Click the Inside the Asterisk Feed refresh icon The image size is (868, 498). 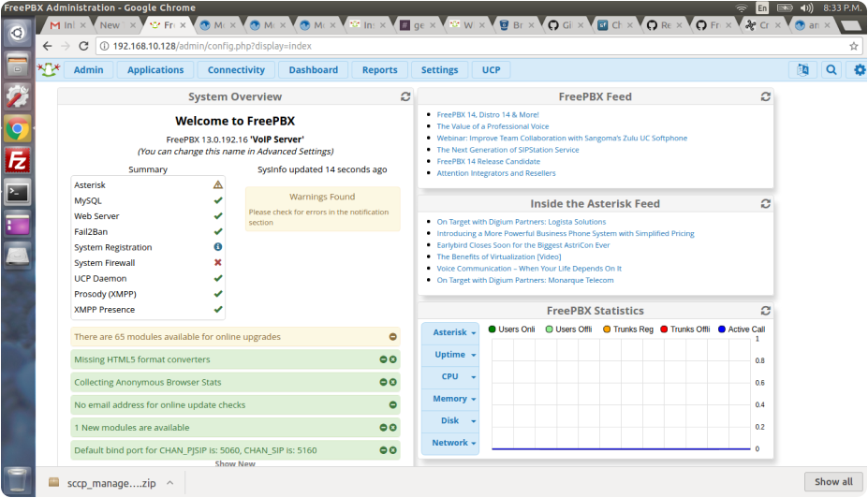[766, 203]
